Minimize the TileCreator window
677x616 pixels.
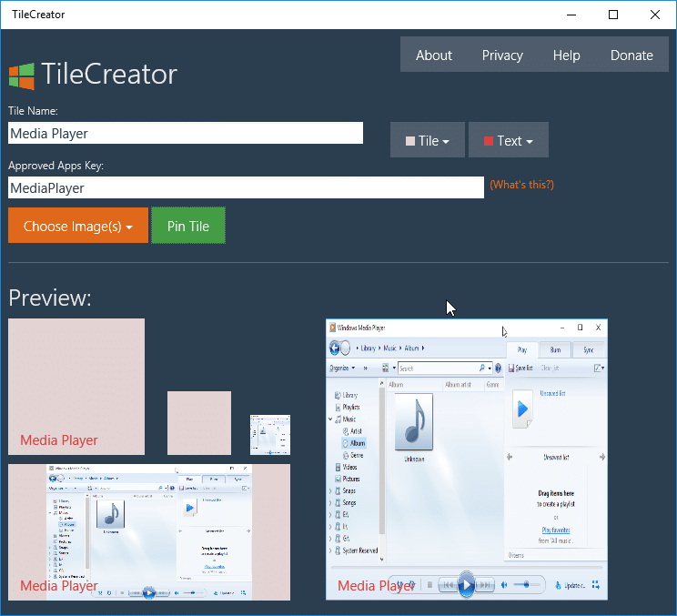[571, 15]
